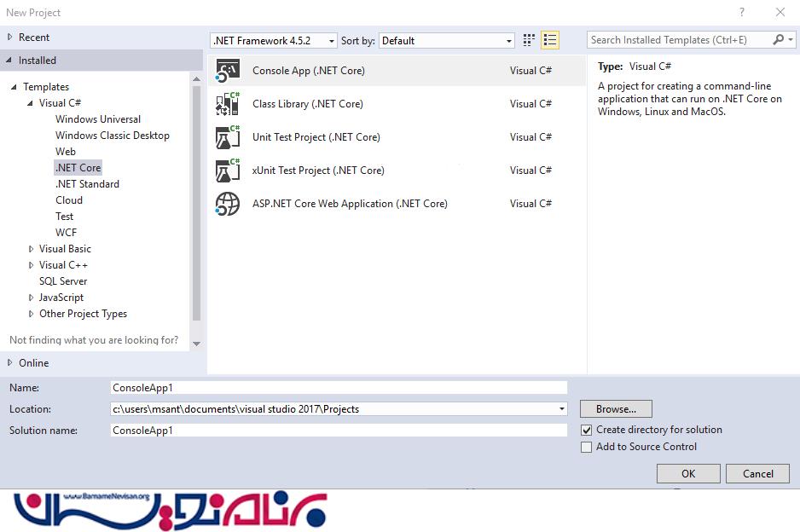
Task: Select Windows Classic Desktop category
Action: (x=112, y=136)
